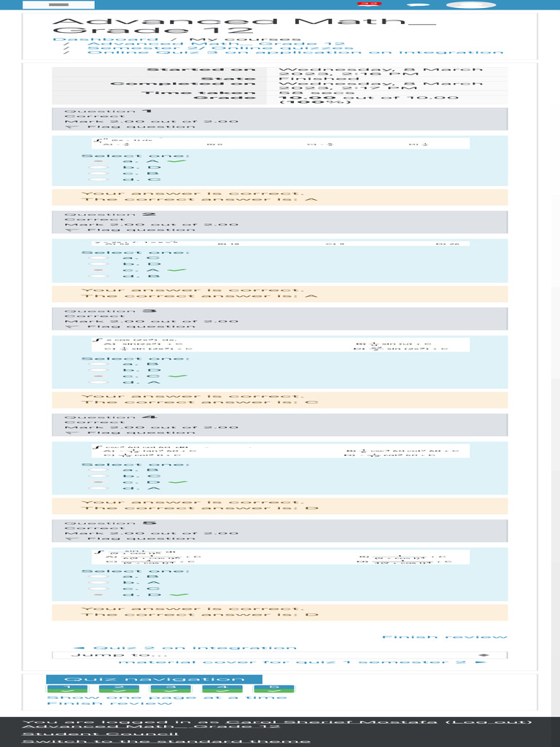Select option c. A in Question 2

(98, 270)
